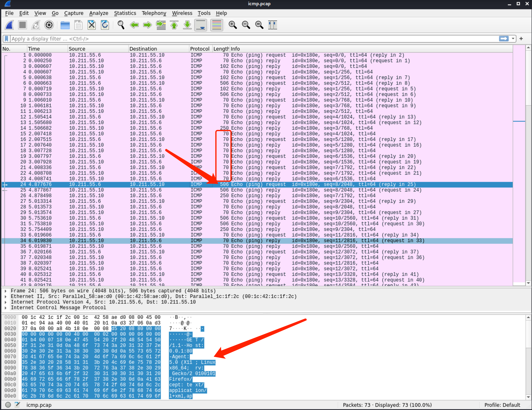Click the find packet magnifier icon
This screenshot has width=532, height=410.
[x=121, y=25]
